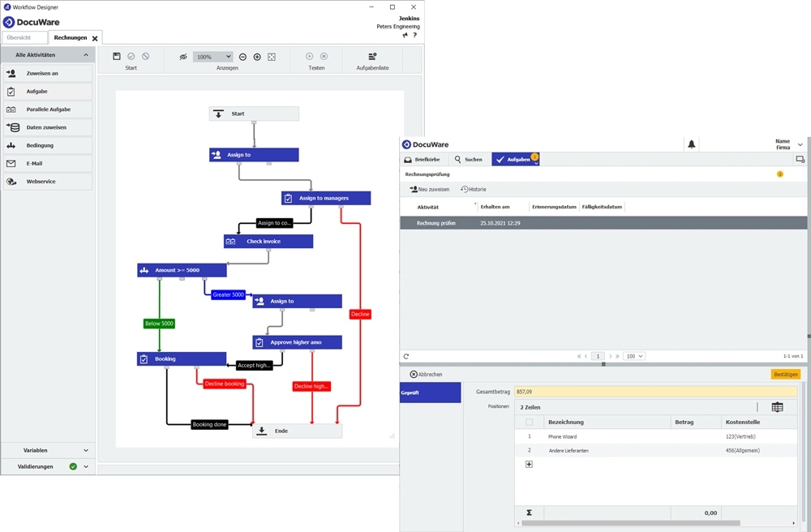Click the table view icon in Positionen
Viewport: 811px width, 532px height.
pos(778,407)
